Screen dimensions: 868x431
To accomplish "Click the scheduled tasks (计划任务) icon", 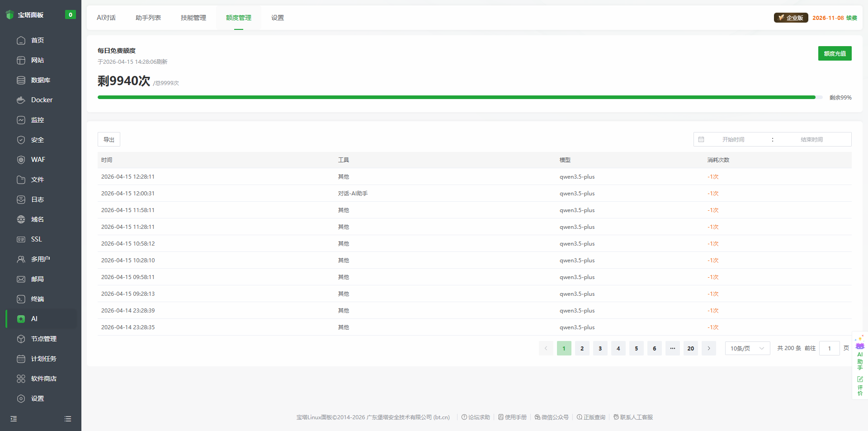I will (x=21, y=359).
